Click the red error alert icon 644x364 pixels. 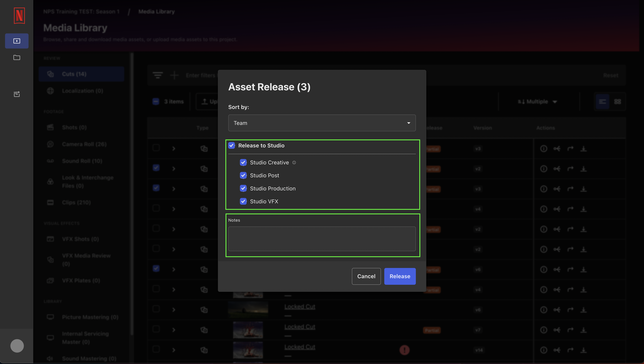pos(404,350)
